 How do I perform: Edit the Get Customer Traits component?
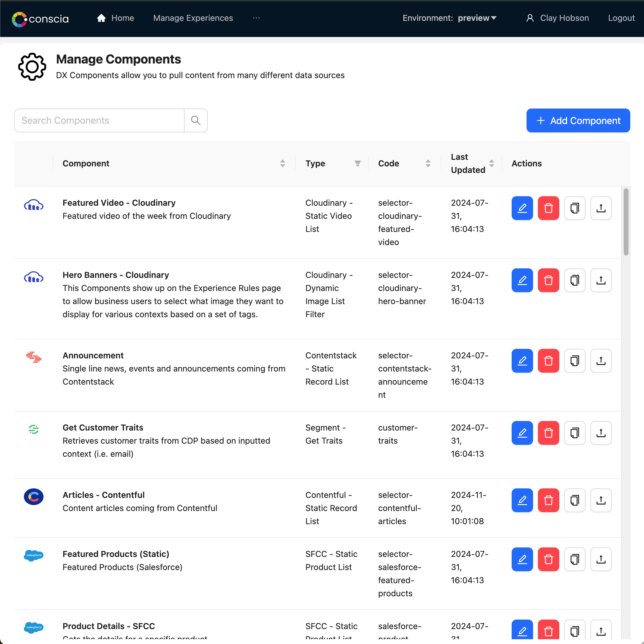[x=522, y=433]
